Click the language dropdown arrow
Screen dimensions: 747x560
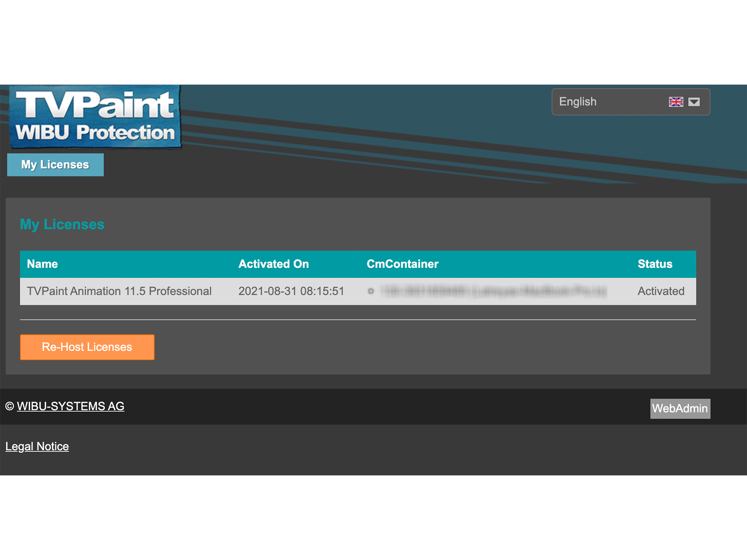[694, 102]
